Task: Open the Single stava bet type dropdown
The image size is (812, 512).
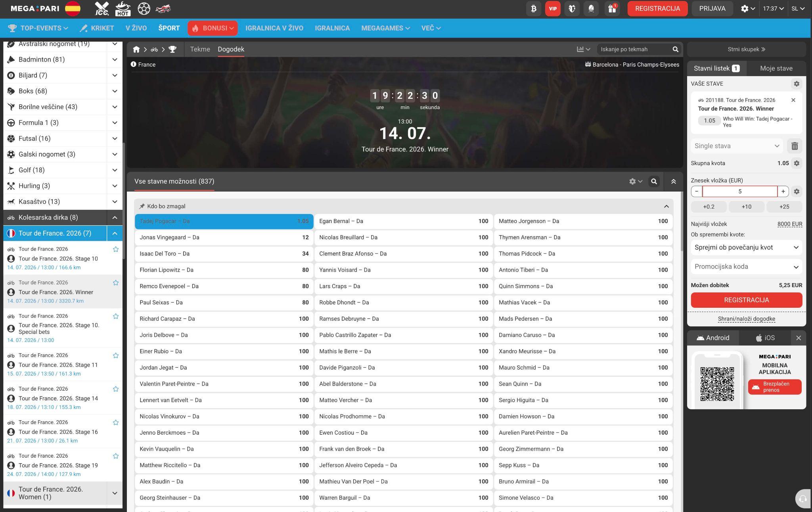Action: coord(737,146)
